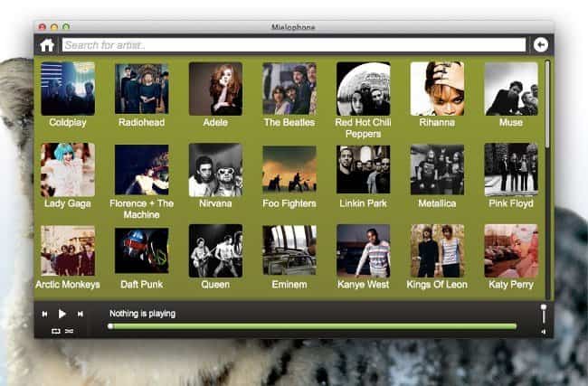Open the Queen artist thumbnail
Viewport: 588px width, 386px height.
(215, 250)
